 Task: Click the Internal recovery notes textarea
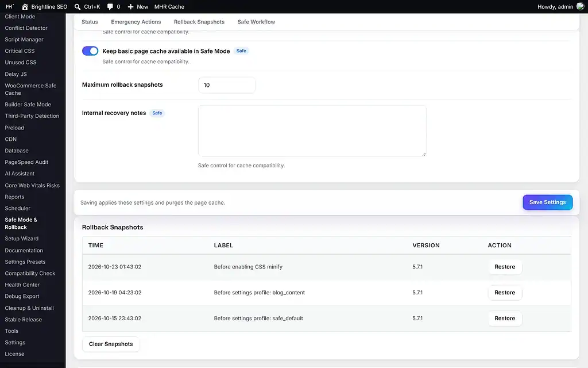click(x=312, y=131)
